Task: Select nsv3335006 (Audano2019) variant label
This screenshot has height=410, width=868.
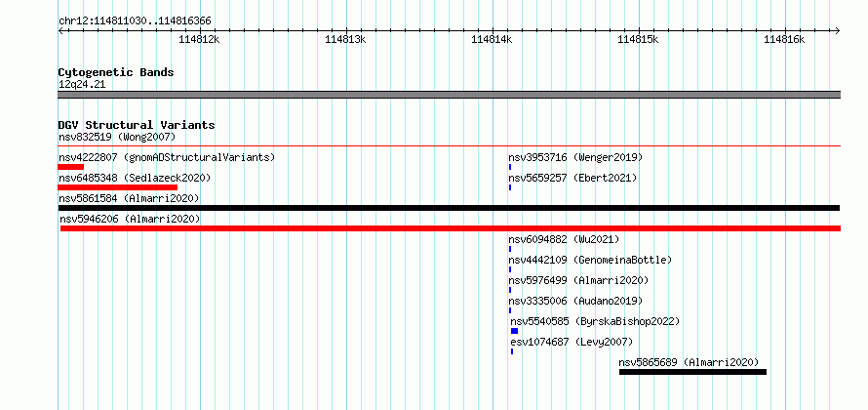Action: [x=575, y=301]
